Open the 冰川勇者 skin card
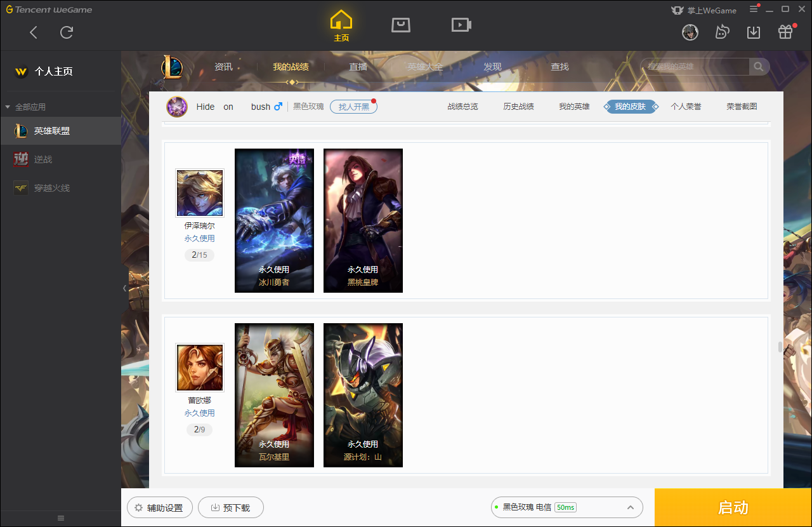This screenshot has height=527, width=812. [274, 220]
